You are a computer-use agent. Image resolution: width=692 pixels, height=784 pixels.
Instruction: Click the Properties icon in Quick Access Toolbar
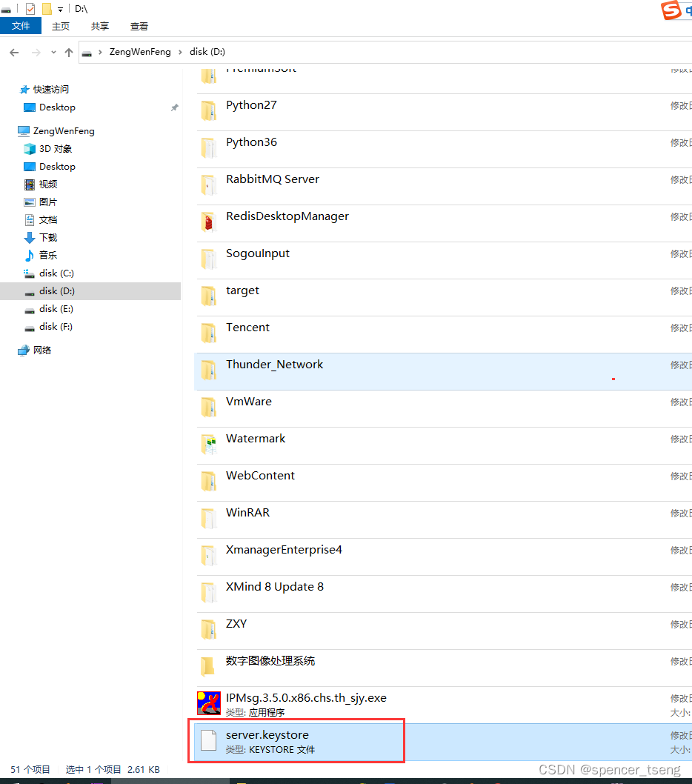(x=30, y=8)
